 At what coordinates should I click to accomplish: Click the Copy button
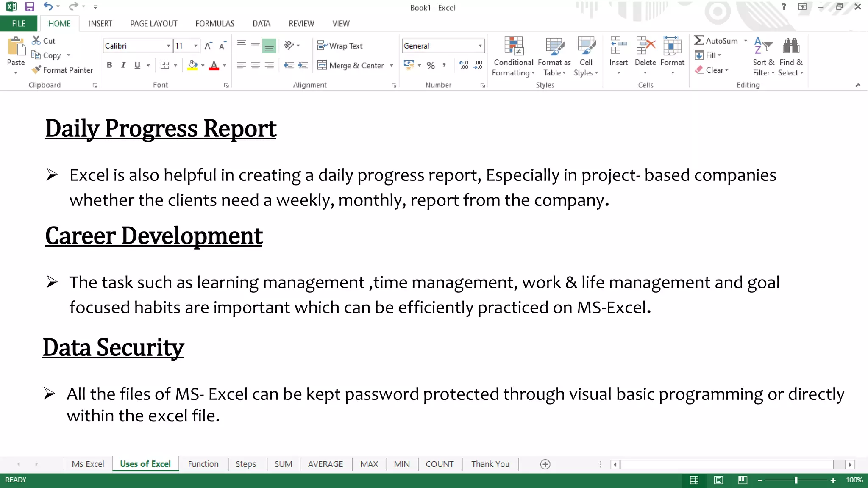[x=46, y=55]
